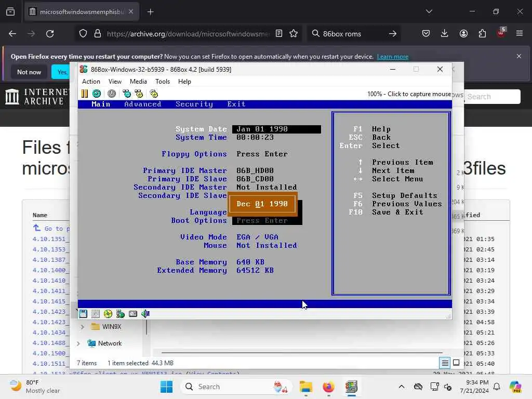Expand the Network tree node

coord(78,343)
